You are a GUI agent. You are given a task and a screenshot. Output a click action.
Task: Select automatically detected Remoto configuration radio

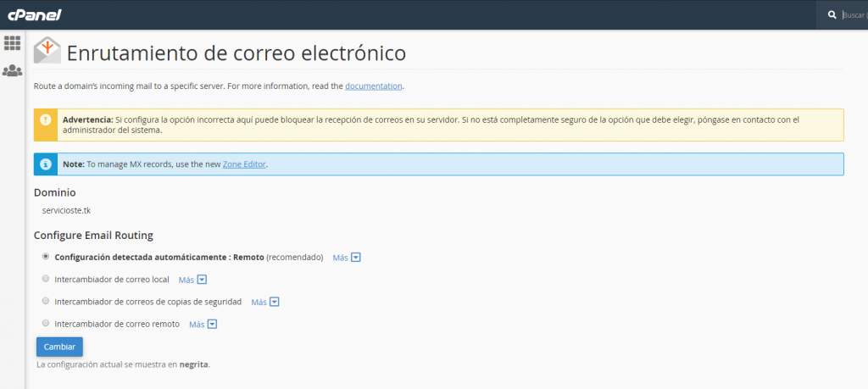pos(46,257)
